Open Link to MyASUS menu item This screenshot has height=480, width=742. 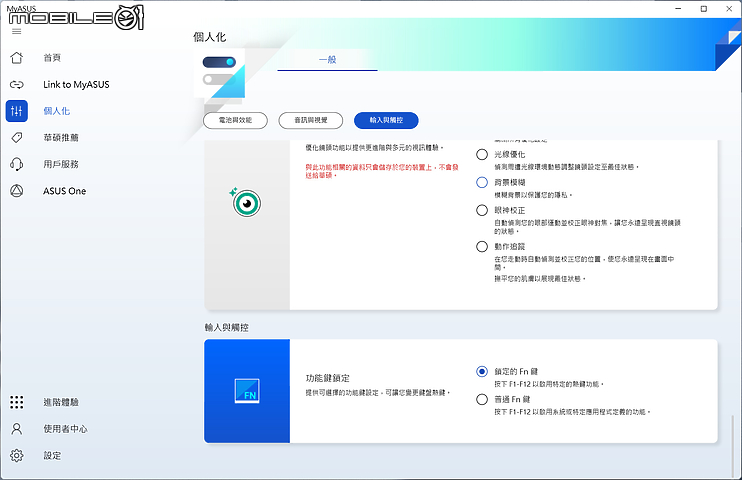(x=76, y=85)
